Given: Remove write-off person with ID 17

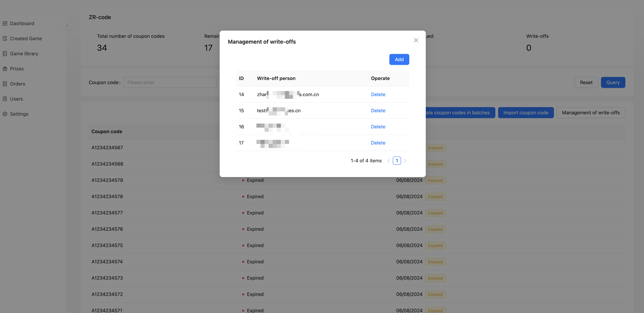Looking at the screenshot, I should pyautogui.click(x=378, y=143).
